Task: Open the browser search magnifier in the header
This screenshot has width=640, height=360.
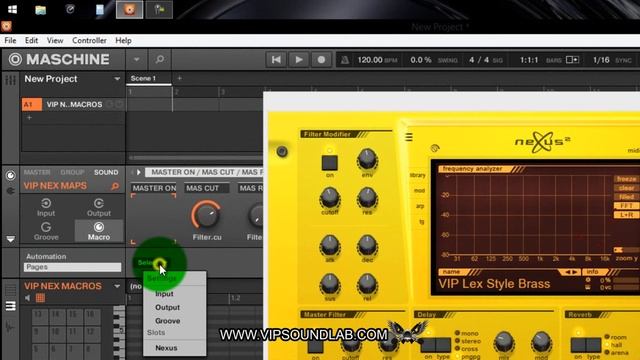Action: [x=160, y=60]
